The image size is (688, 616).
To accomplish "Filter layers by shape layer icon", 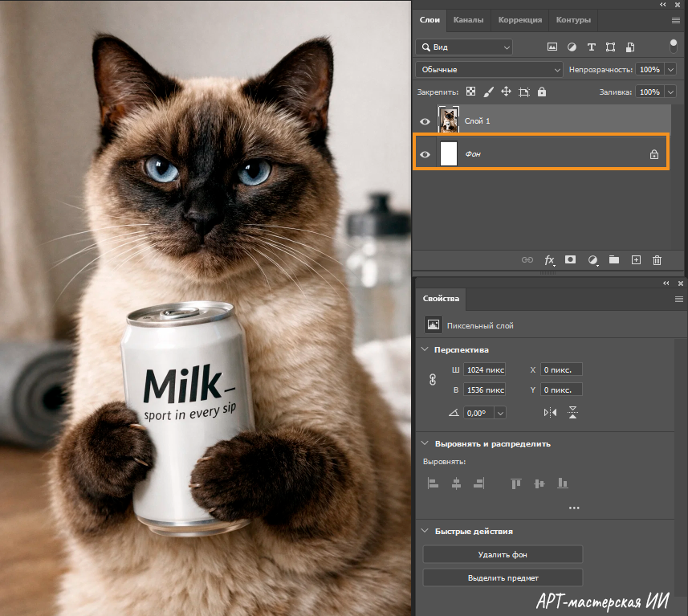I will coord(610,47).
